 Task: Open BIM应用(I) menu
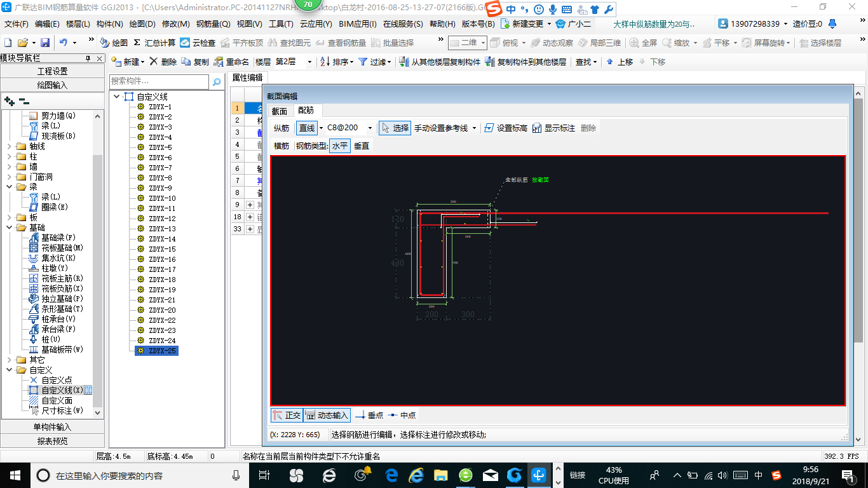358,24
